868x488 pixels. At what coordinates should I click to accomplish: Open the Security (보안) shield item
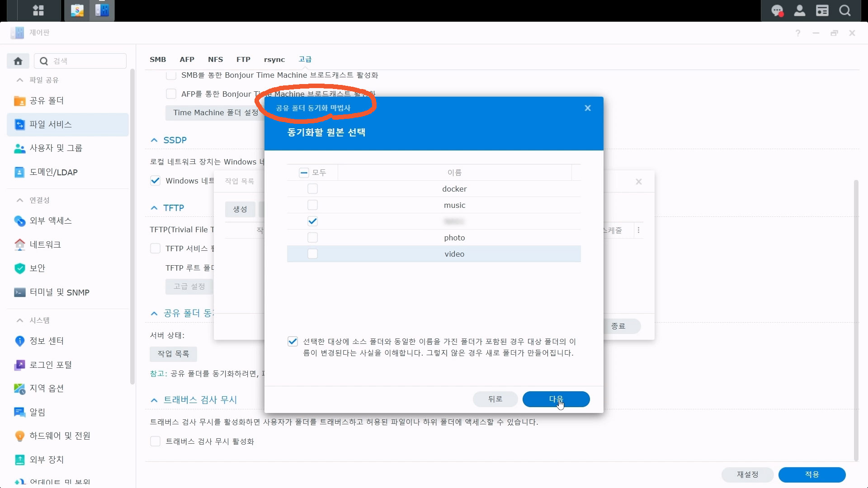point(20,268)
